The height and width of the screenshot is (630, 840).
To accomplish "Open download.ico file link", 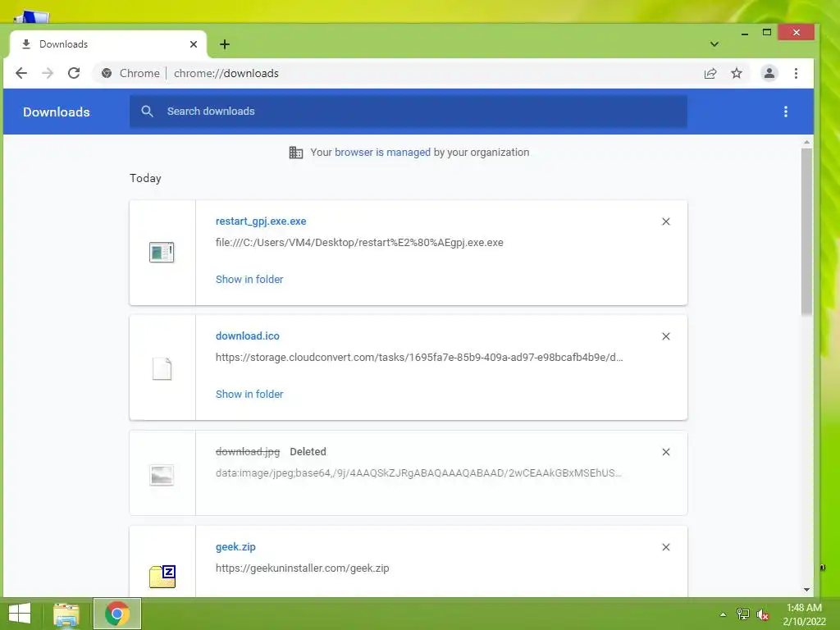I will coord(248,336).
